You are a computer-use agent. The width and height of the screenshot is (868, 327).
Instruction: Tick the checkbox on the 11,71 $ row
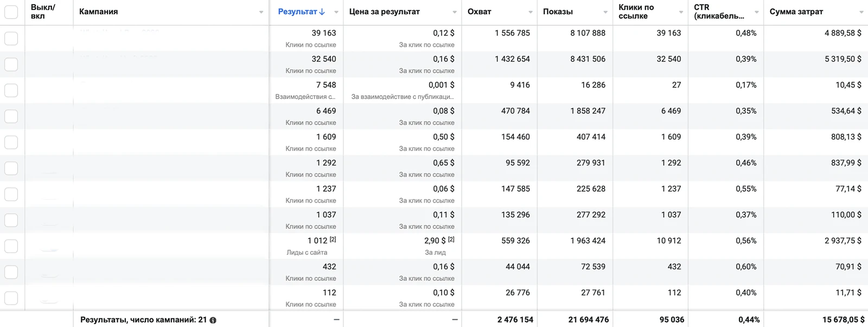11,298
